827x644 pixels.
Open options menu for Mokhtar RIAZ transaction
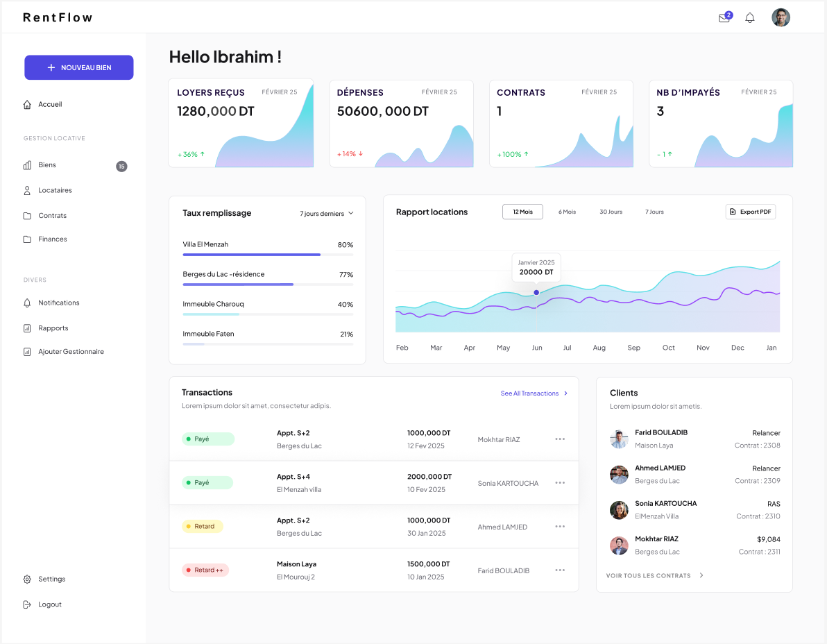(560, 439)
